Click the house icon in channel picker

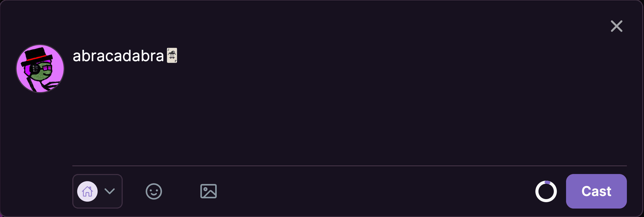pos(87,191)
